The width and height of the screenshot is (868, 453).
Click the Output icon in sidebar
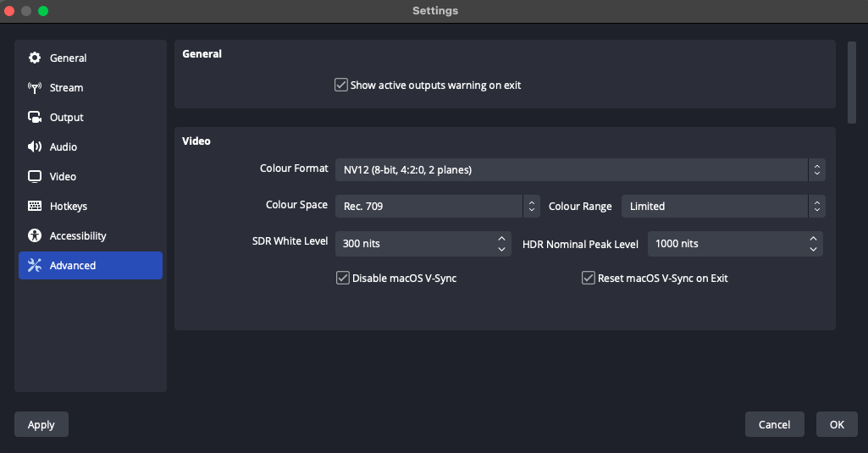(x=35, y=118)
